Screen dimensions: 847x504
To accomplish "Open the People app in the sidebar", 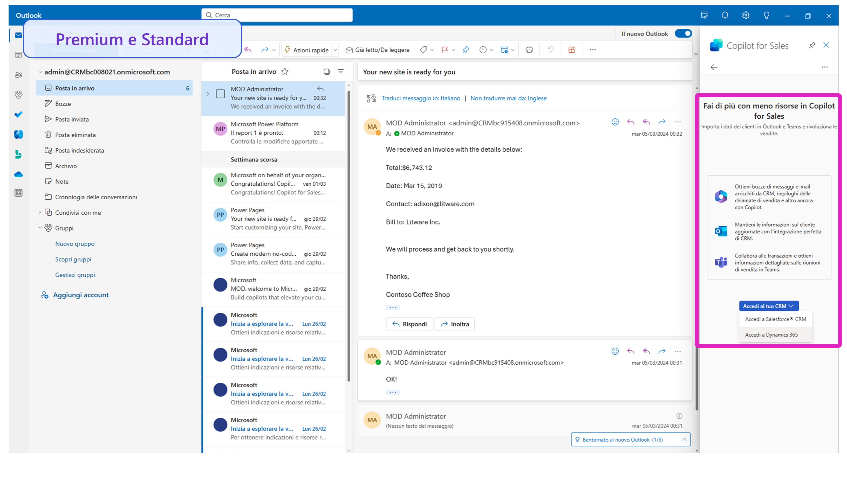I will 18,75.
